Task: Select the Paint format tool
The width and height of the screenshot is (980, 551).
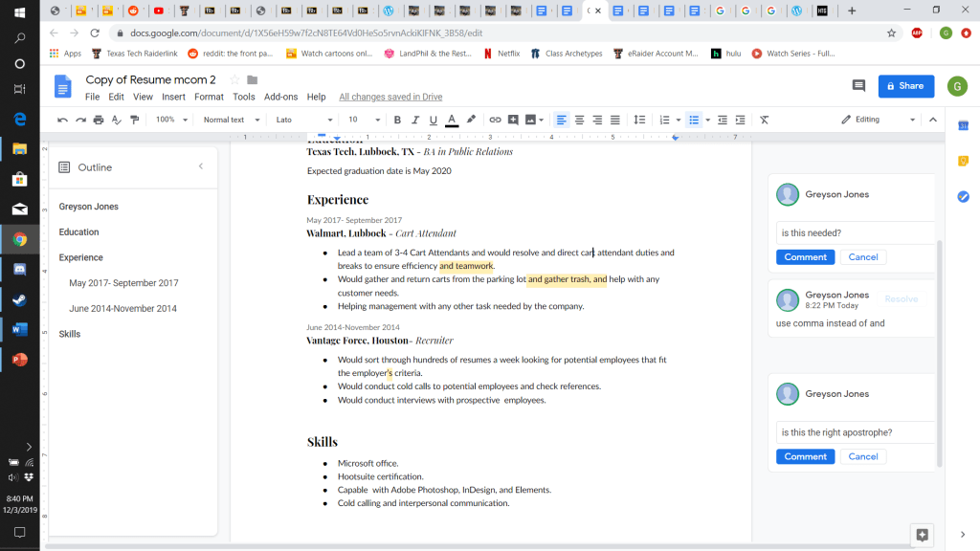Action: (134, 120)
